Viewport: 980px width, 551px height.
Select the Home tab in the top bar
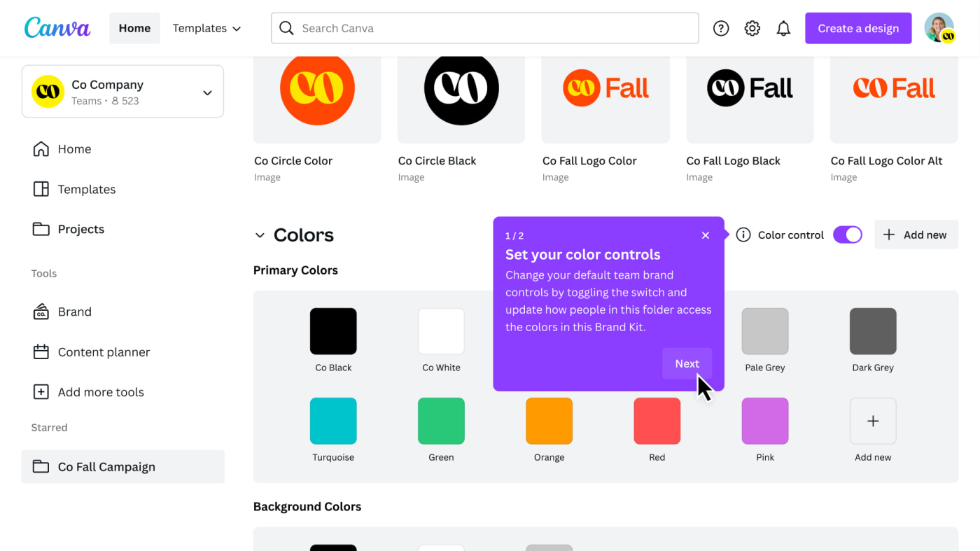[x=134, y=28]
